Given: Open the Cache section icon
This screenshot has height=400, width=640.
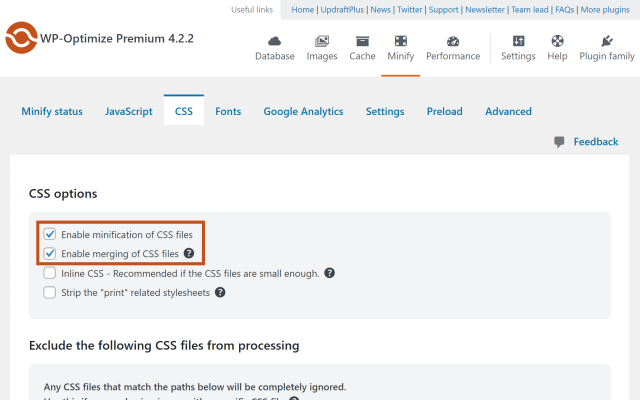Looking at the screenshot, I should (362, 41).
